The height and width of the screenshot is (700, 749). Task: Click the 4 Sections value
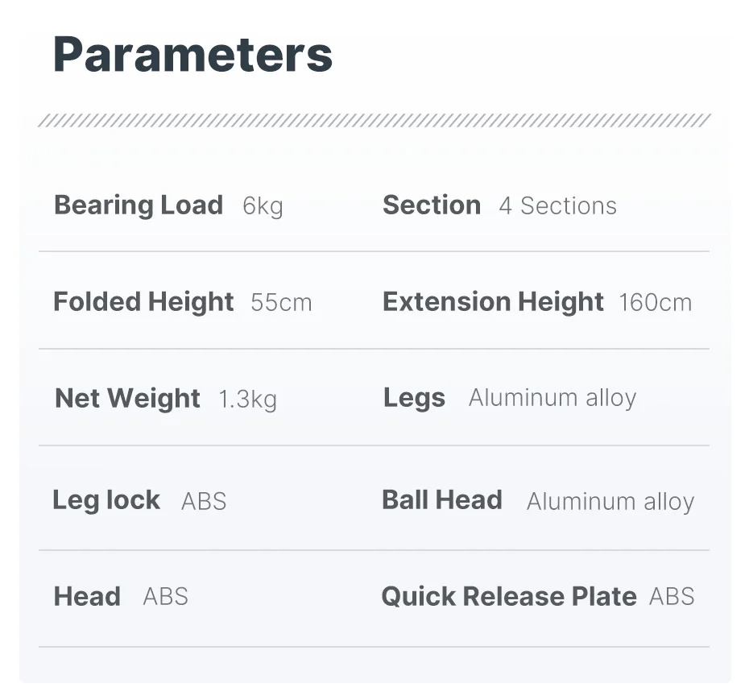tap(557, 206)
